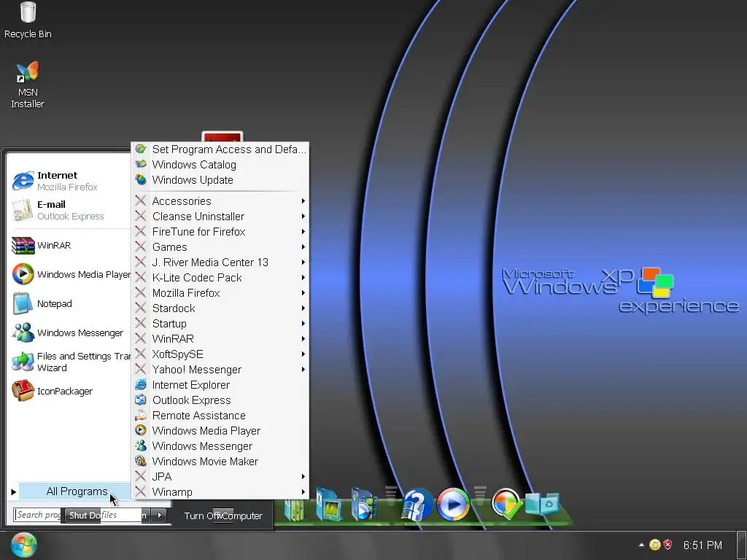Expand K-Lite Codec Pack submenu
Viewport: 747px width, 560px height.
click(220, 277)
